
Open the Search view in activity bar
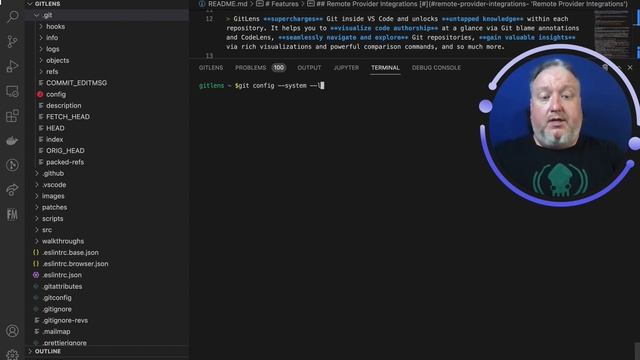click(x=12, y=17)
